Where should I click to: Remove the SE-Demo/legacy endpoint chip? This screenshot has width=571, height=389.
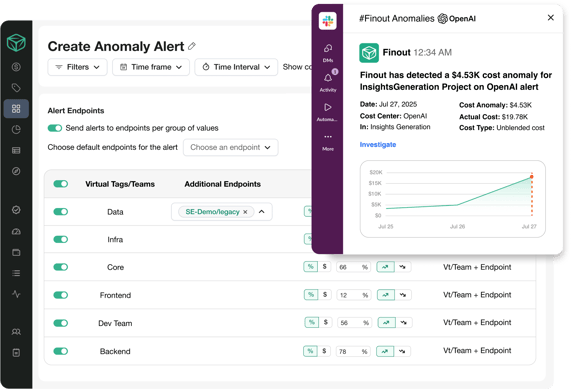[245, 212]
